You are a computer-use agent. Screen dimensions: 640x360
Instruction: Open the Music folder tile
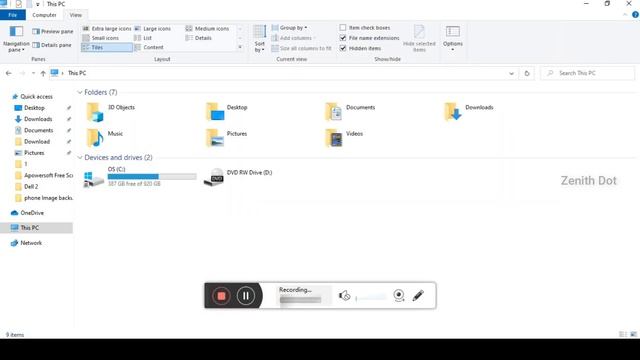[104, 138]
